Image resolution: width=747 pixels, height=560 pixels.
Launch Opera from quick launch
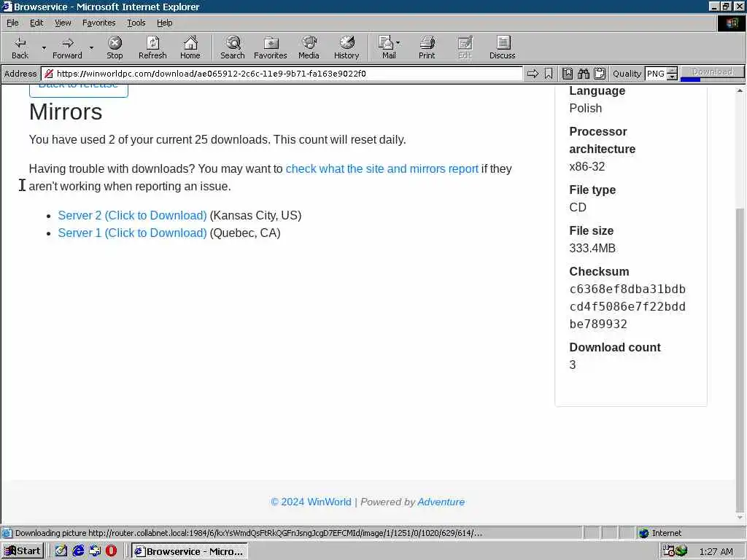point(111,551)
